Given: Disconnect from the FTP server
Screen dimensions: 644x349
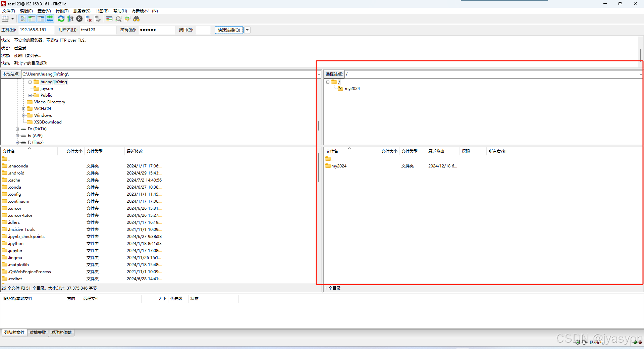Looking at the screenshot, I should tap(89, 19).
